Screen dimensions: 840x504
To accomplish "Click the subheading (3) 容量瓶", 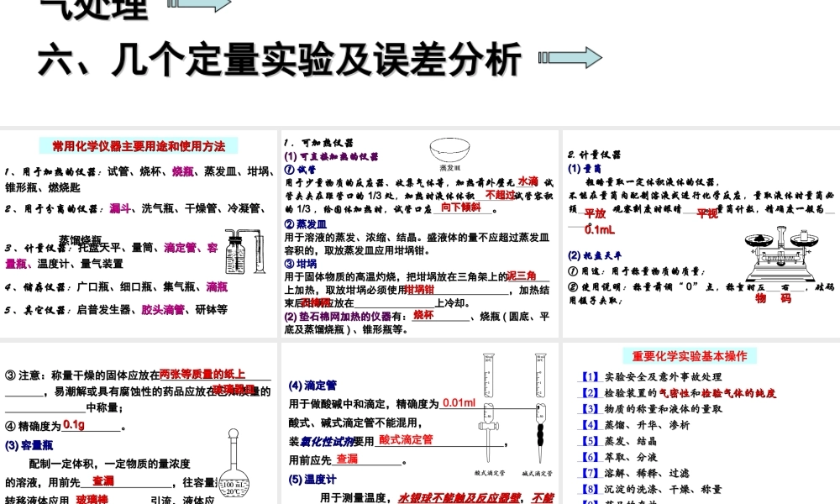I will pos(29,445).
